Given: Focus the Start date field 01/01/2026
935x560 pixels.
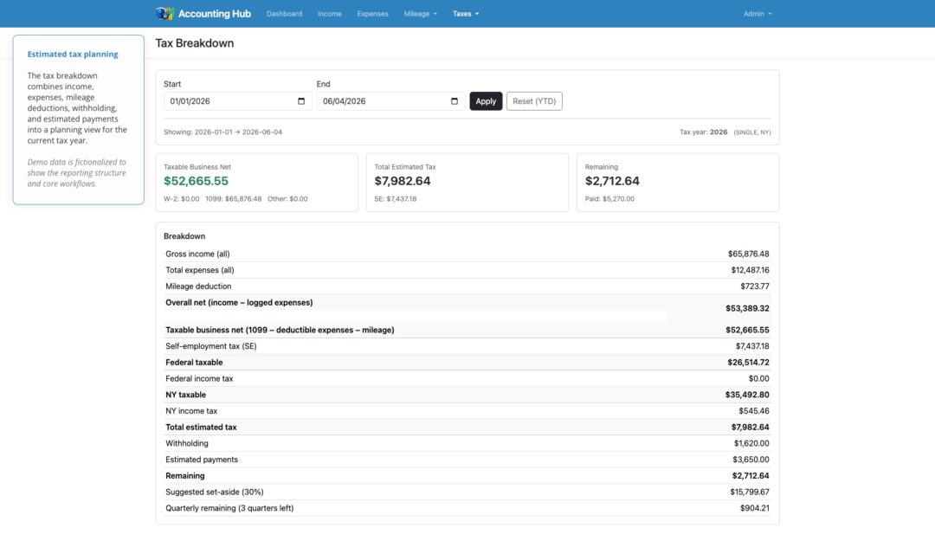Looking at the screenshot, I should [x=238, y=101].
